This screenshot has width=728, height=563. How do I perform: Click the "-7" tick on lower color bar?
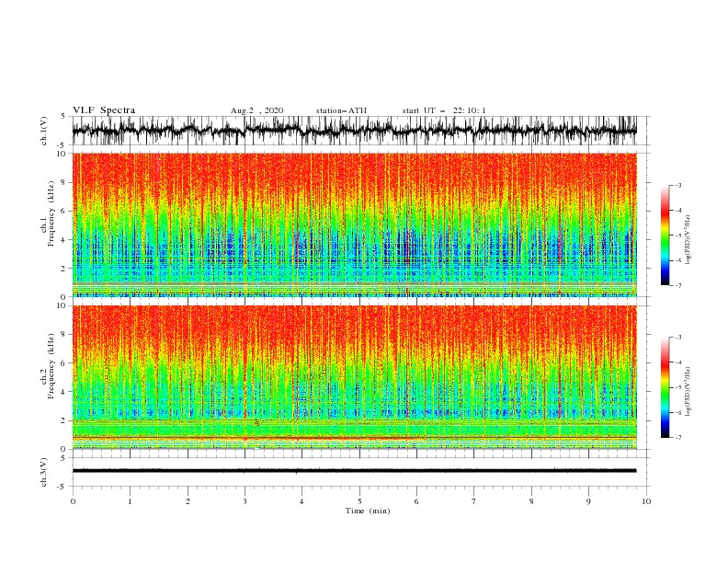tap(677, 437)
